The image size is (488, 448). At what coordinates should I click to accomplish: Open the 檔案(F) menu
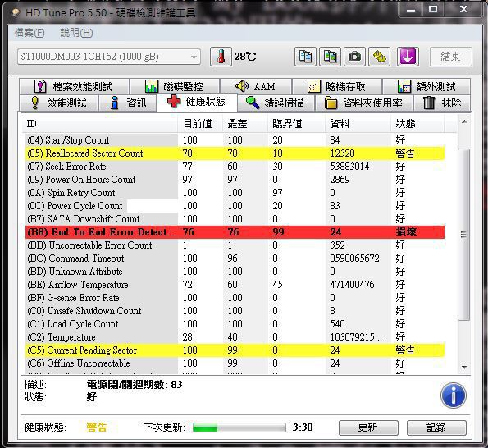(x=30, y=33)
